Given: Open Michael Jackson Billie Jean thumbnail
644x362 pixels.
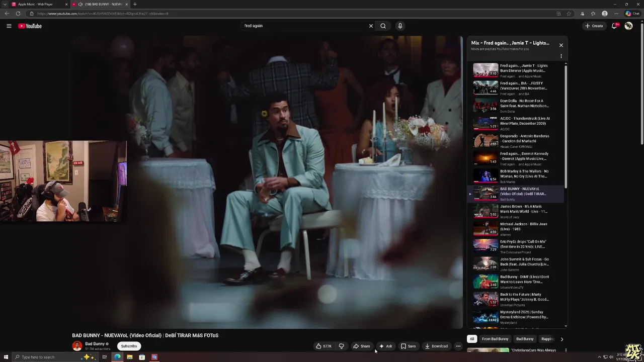Looking at the screenshot, I should [486, 228].
